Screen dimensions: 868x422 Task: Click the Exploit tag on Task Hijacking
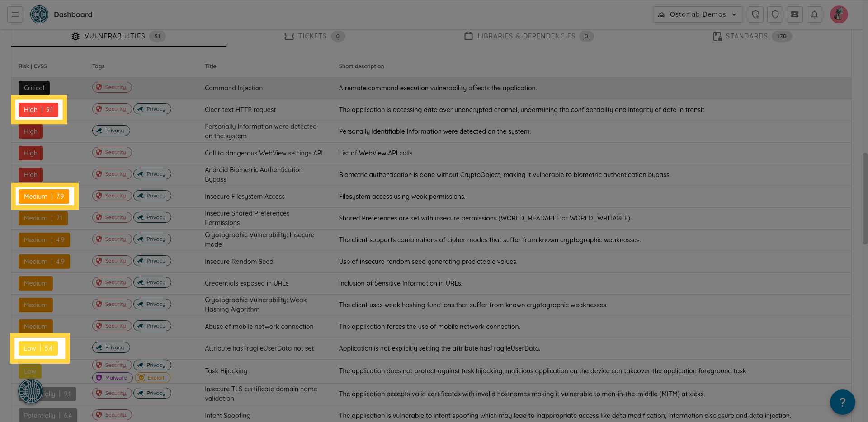152,378
